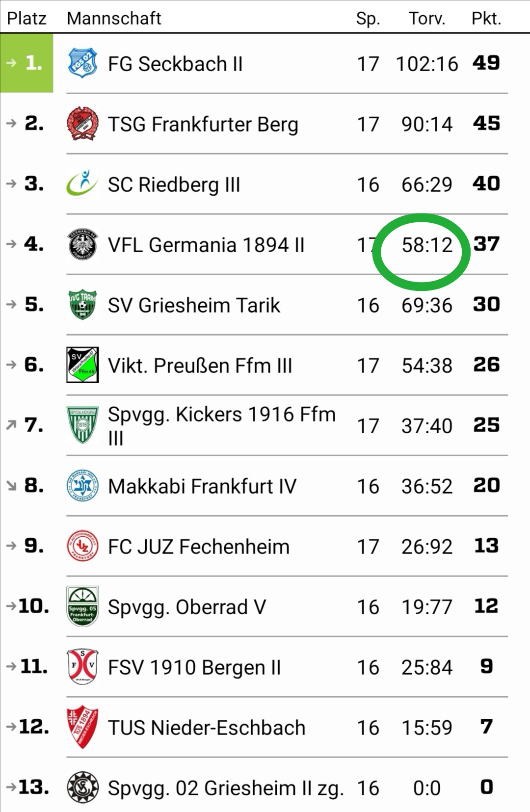
Task: Select the Platz column header
Action: 26,19
